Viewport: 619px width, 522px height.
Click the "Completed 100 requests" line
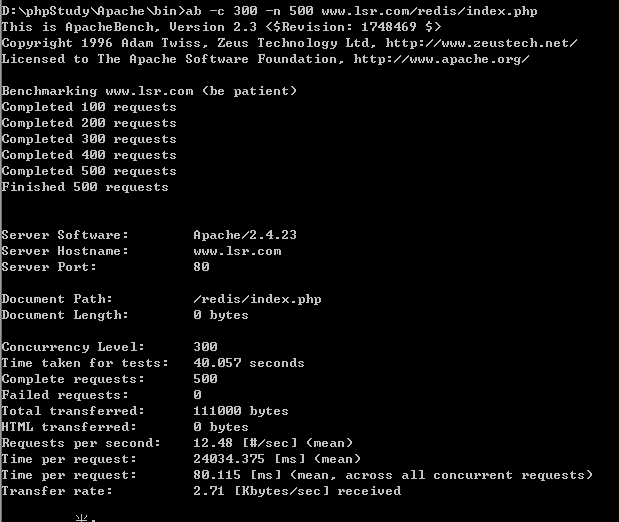click(x=89, y=107)
